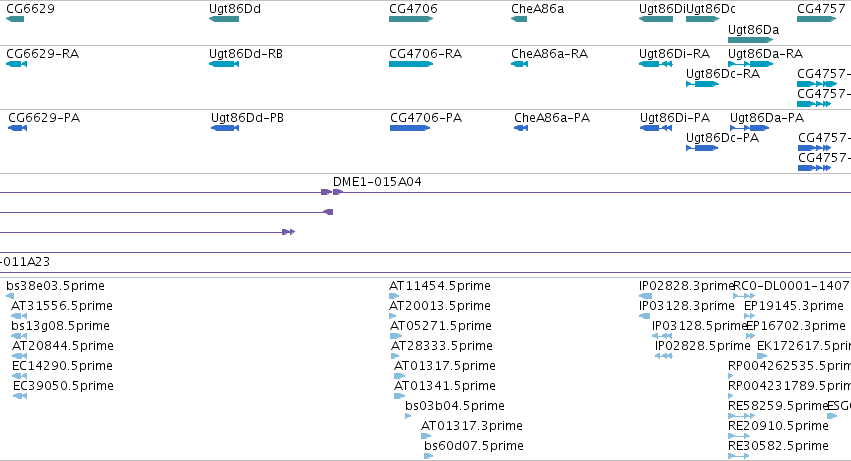Click the AT20013.5prime EST label
The image size is (851, 461).
coord(440,306)
